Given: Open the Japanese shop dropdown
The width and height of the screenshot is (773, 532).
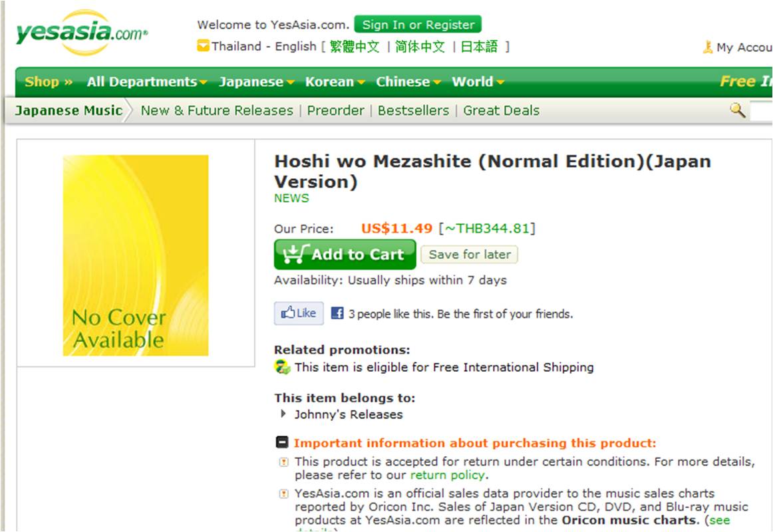Looking at the screenshot, I should (256, 82).
